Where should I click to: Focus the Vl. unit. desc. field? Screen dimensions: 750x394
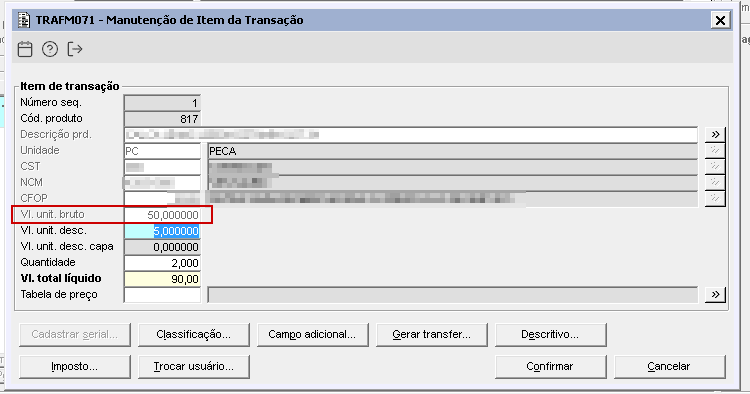click(162, 231)
